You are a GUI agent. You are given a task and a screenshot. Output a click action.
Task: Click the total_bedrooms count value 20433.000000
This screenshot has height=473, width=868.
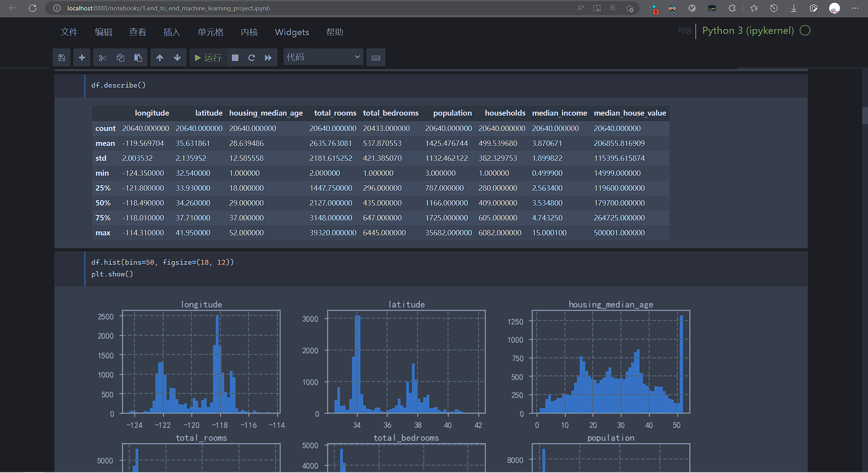(x=386, y=128)
